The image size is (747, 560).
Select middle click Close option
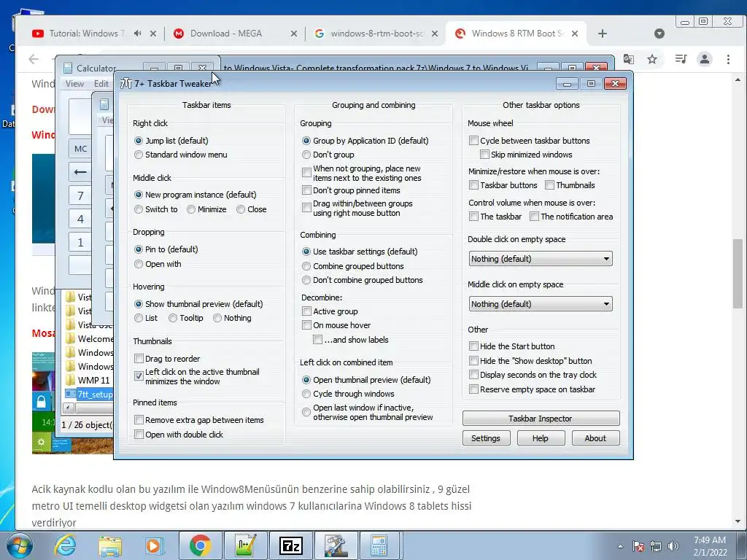pyautogui.click(x=241, y=209)
